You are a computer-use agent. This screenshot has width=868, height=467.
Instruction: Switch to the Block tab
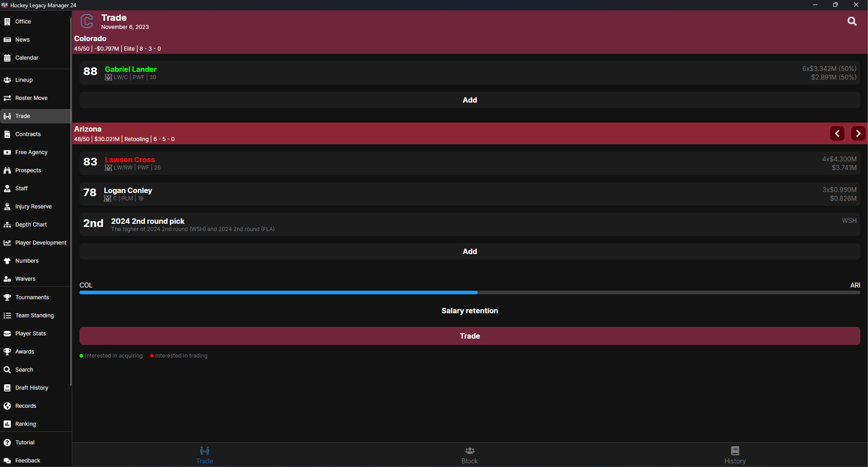469,454
